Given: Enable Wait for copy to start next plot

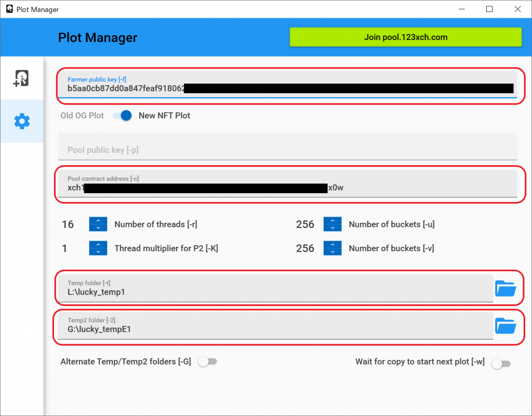Looking at the screenshot, I should click(501, 364).
